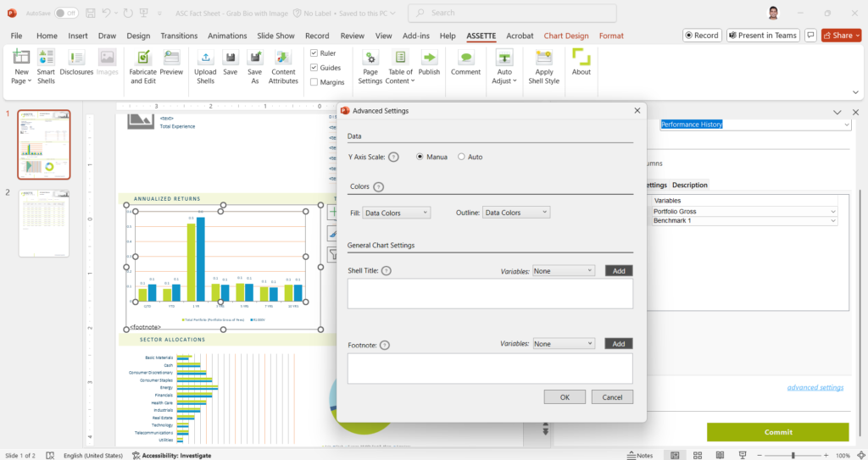The image size is (868, 460).
Task: Click Add button for Shell Title
Action: click(619, 271)
